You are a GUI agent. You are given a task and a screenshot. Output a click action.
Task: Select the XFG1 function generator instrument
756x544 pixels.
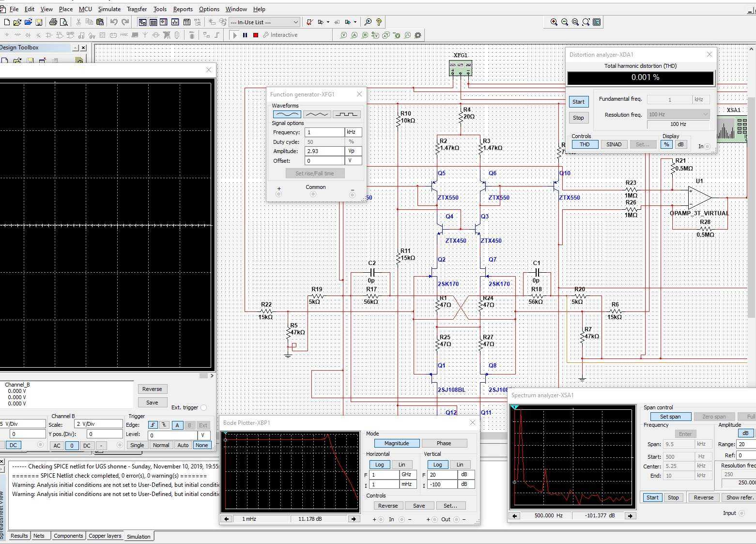pyautogui.click(x=461, y=68)
